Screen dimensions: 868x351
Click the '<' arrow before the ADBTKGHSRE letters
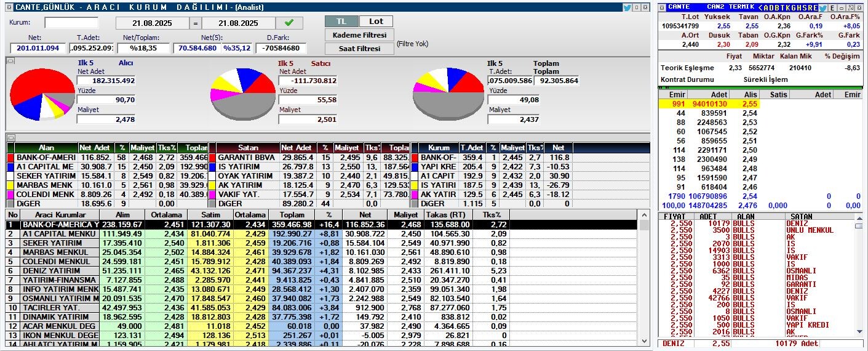point(760,8)
